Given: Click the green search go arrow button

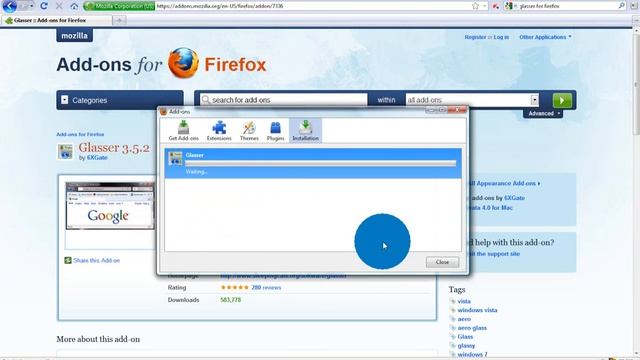Looking at the screenshot, I should (x=562, y=100).
